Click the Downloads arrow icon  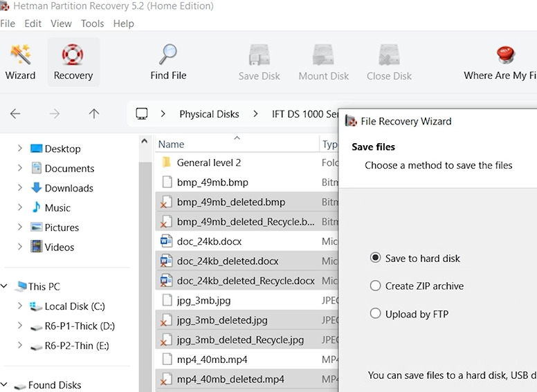(x=36, y=187)
